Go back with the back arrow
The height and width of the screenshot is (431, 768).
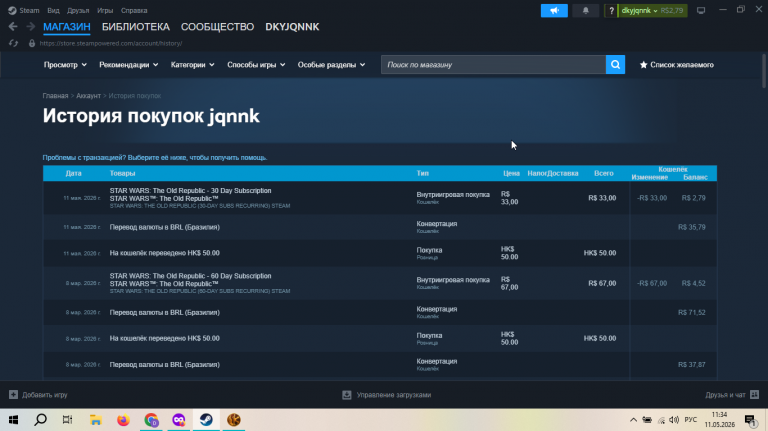tap(13, 26)
